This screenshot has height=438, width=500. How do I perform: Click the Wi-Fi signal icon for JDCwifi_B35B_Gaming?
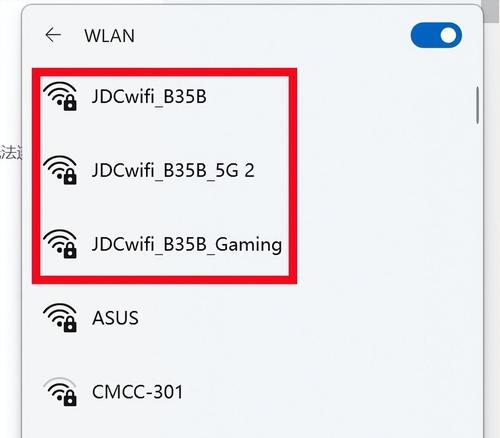60,244
